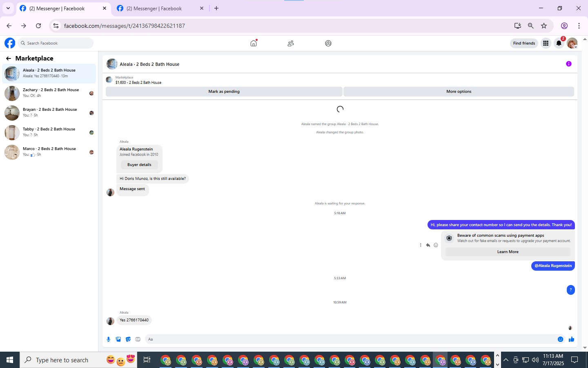Navigate back in the browser
Image resolution: width=588 pixels, height=368 pixels.
coord(9,26)
